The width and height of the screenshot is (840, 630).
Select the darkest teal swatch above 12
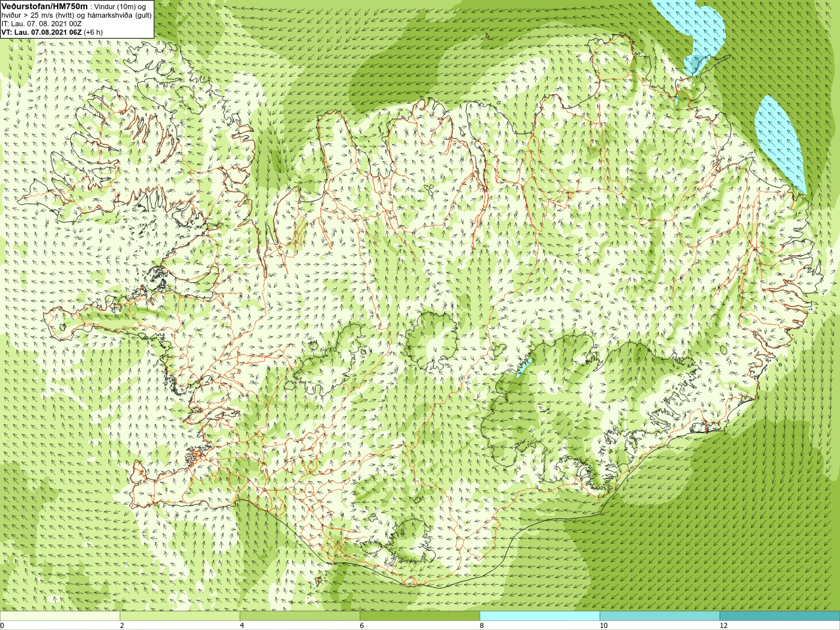(780, 616)
